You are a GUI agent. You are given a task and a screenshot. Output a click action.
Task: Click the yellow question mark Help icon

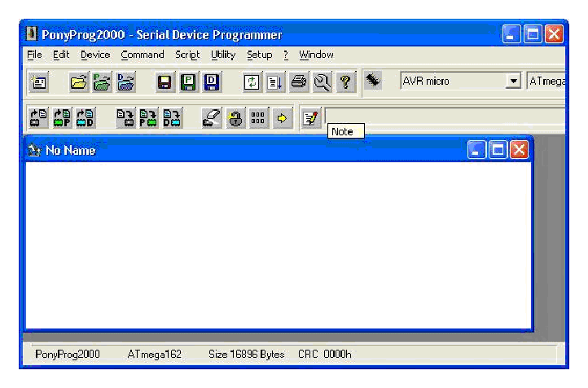(345, 82)
